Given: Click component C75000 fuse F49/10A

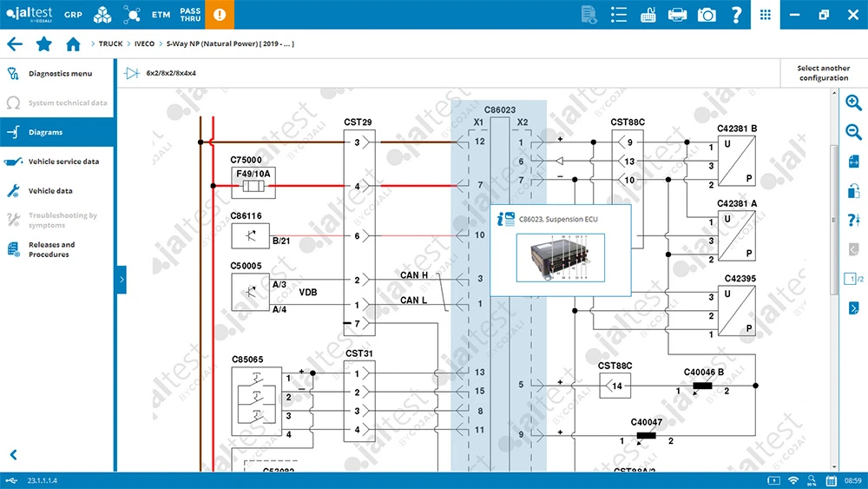Looking at the screenshot, I should point(253,182).
